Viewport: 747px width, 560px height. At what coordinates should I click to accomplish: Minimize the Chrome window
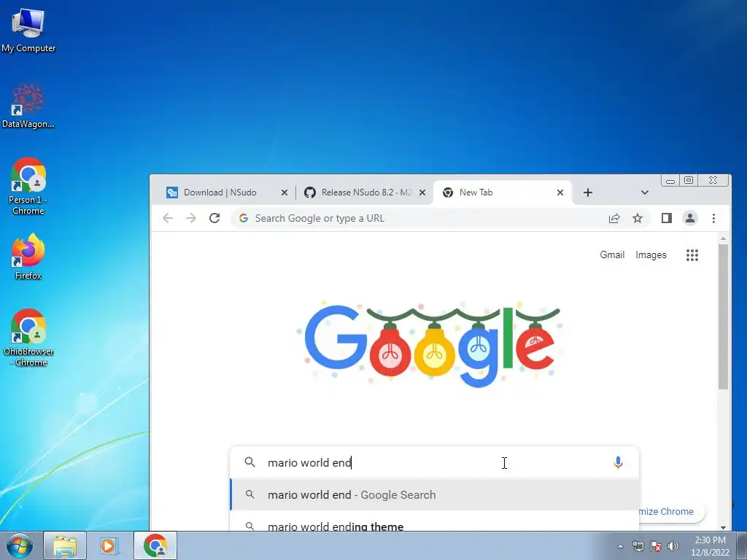point(670,181)
